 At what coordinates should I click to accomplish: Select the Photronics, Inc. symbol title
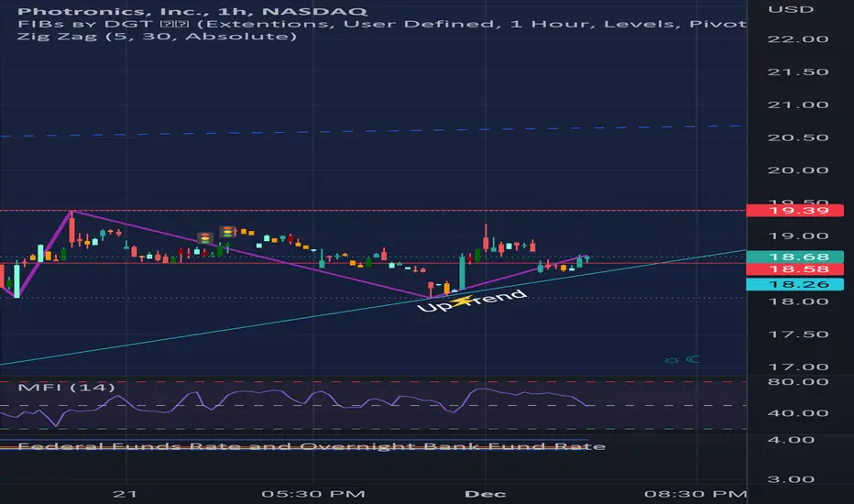click(x=192, y=11)
